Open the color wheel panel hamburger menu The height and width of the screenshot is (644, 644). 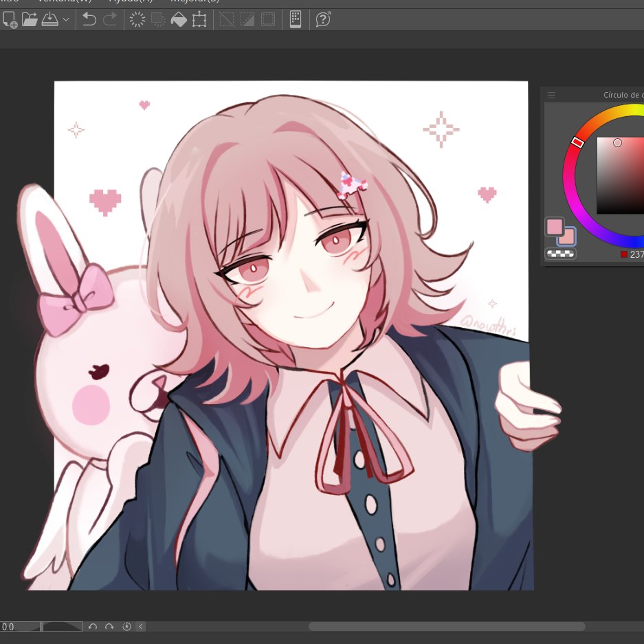coord(552,96)
